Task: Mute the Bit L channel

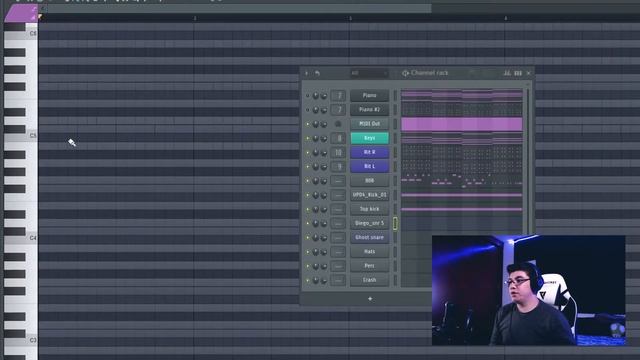Action: [308, 167]
